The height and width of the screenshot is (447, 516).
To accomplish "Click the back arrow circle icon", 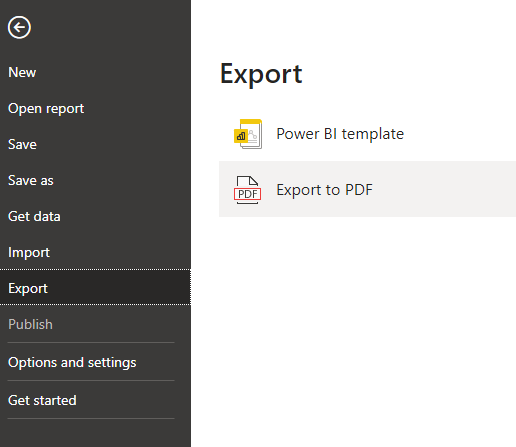I will point(19,27).
